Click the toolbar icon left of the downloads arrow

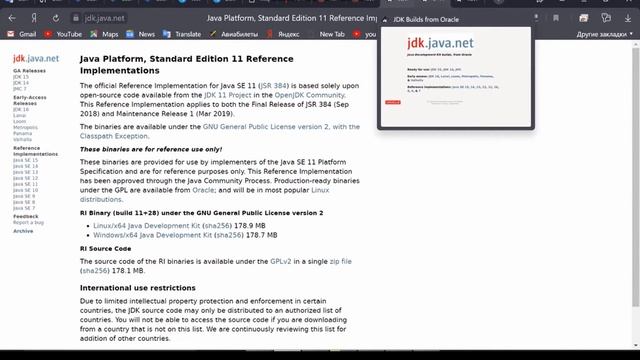click(606, 18)
